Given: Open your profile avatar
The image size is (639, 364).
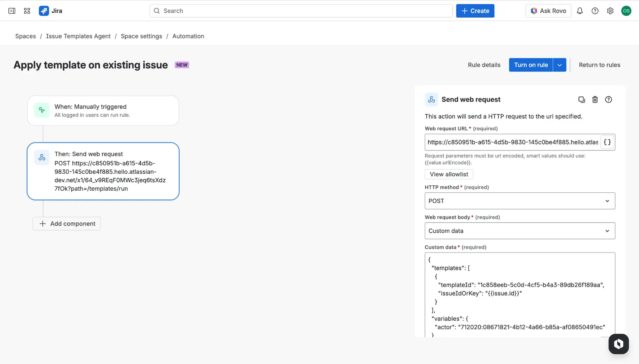Looking at the screenshot, I should pos(626,11).
